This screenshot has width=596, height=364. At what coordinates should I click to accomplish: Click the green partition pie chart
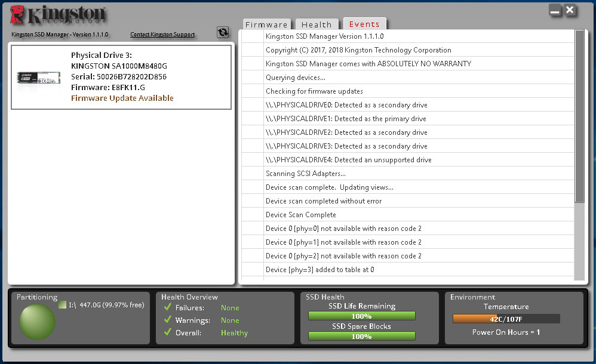(37, 322)
